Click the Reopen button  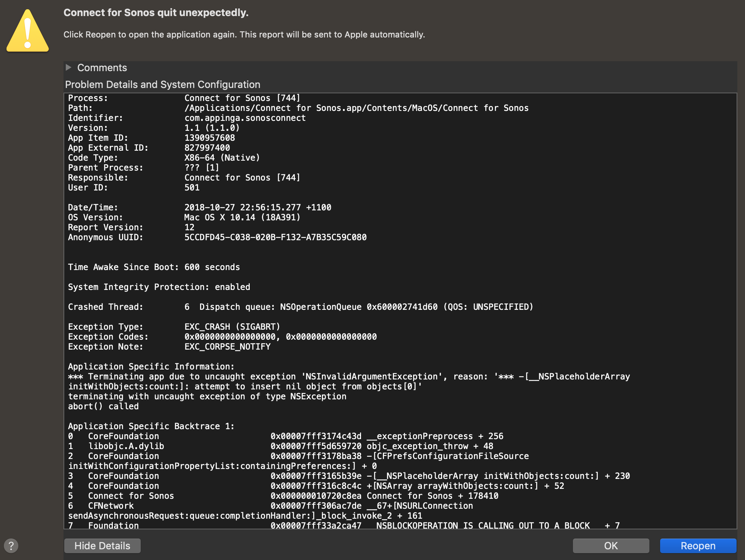pos(698,546)
